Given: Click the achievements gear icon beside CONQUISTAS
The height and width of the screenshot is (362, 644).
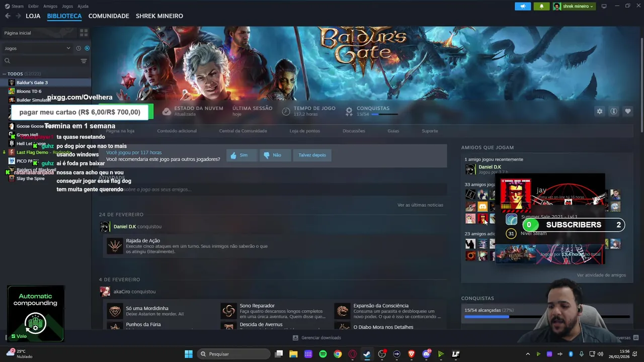Looking at the screenshot, I should [349, 112].
